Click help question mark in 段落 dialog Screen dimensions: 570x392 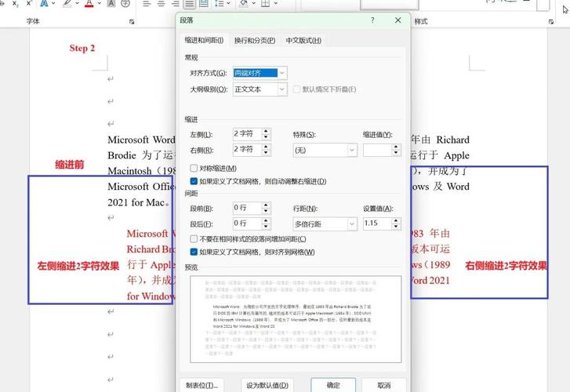372,20
